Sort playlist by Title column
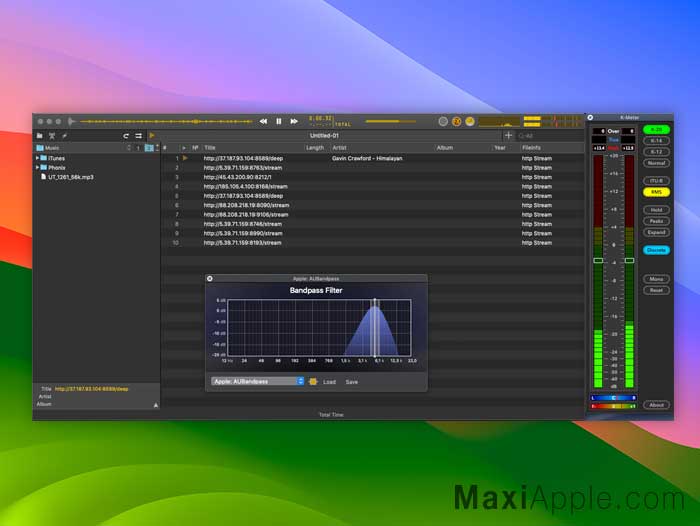The width and height of the screenshot is (700, 526). pos(209,148)
